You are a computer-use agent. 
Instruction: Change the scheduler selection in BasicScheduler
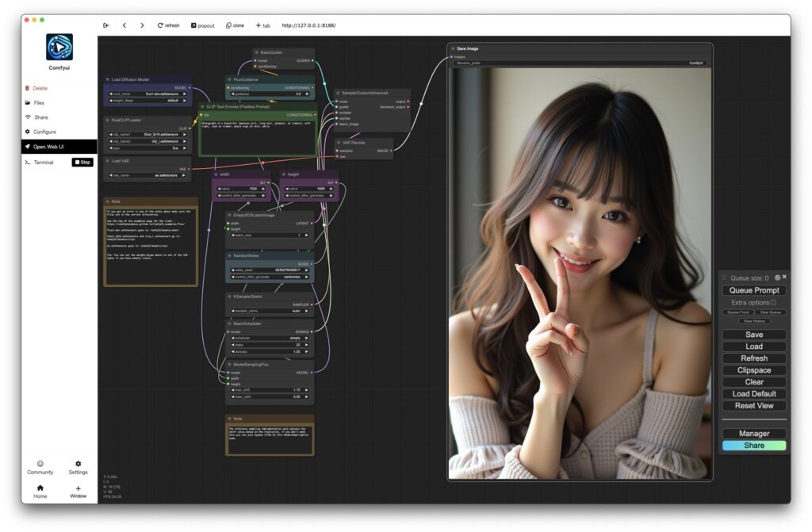pyautogui.click(x=270, y=338)
